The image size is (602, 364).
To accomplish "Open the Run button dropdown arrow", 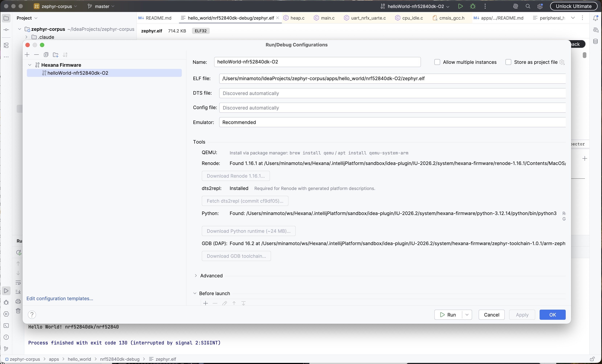I will pyautogui.click(x=467, y=315).
